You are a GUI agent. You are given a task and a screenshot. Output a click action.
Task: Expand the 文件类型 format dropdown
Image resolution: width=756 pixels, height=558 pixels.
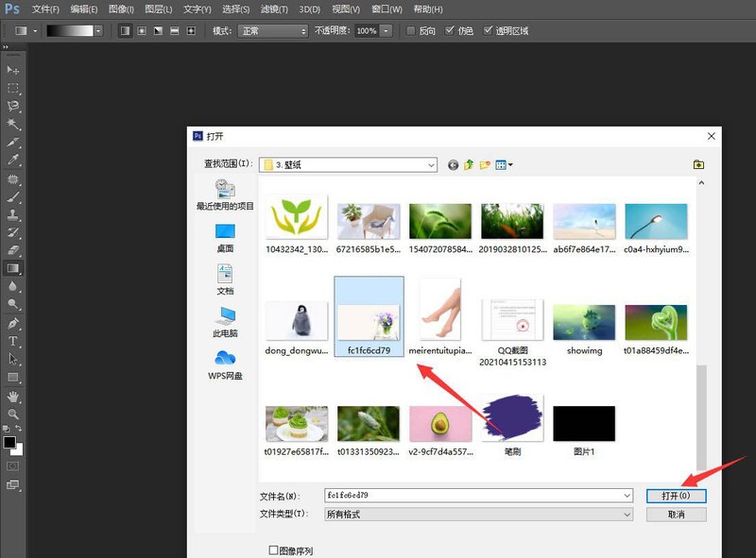pos(627,515)
